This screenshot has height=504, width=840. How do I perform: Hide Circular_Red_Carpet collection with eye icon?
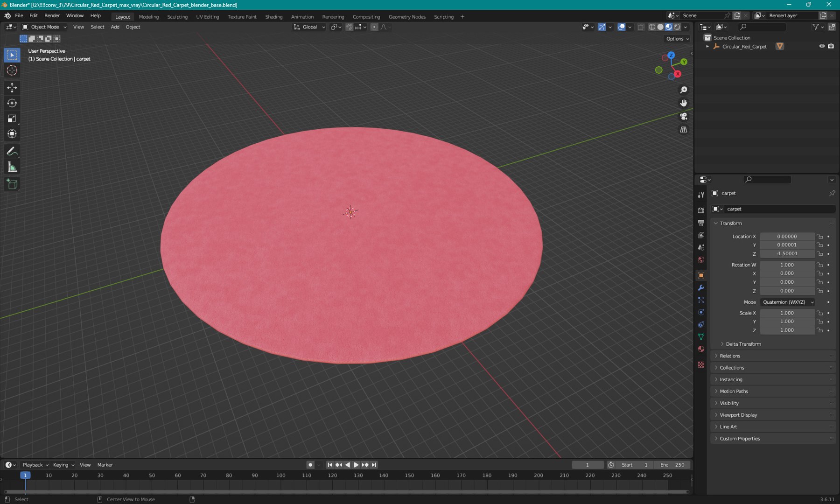[822, 46]
